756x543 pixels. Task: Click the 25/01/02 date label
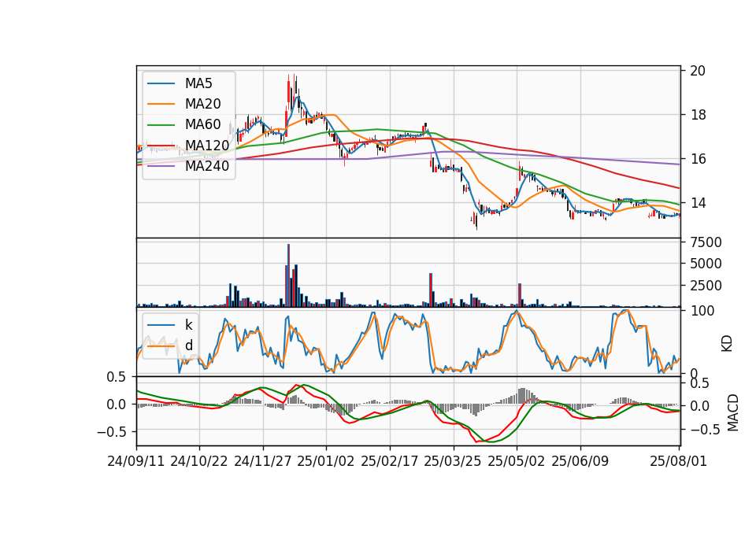[x=326, y=461]
